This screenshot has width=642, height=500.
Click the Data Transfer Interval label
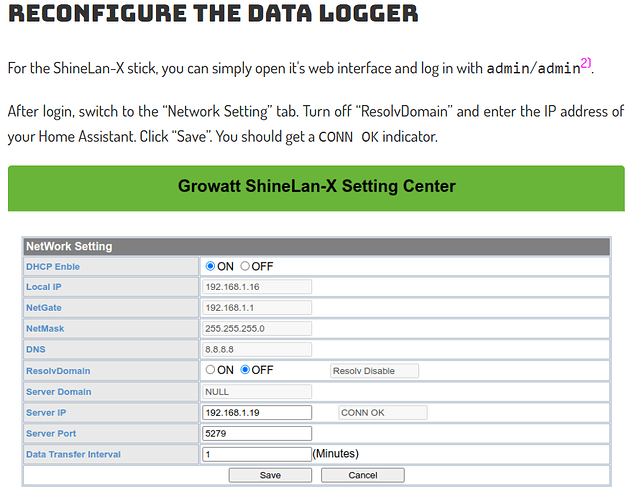click(x=73, y=454)
